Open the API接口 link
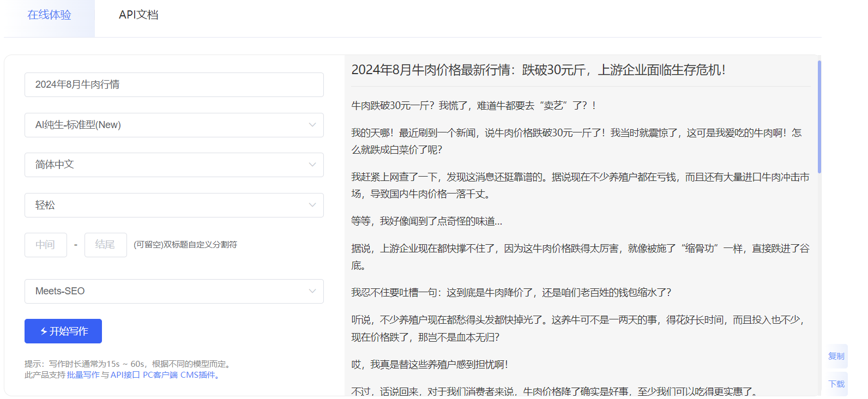The image size is (868, 399). 125,375
